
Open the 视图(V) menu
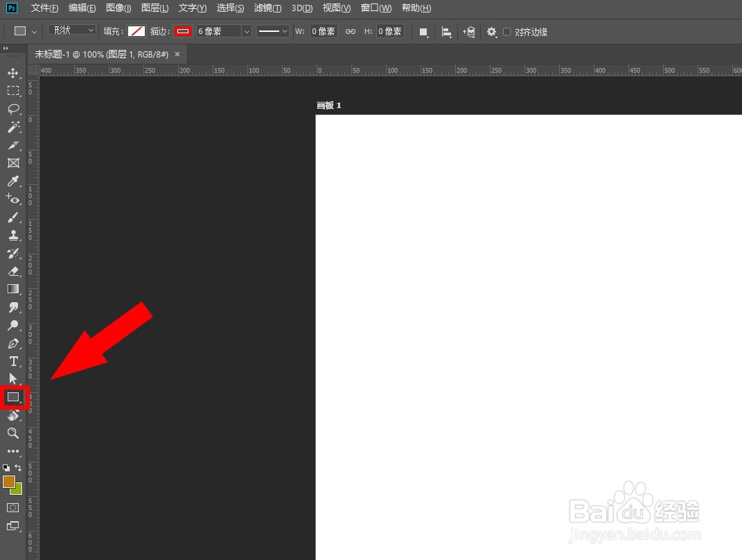click(337, 8)
